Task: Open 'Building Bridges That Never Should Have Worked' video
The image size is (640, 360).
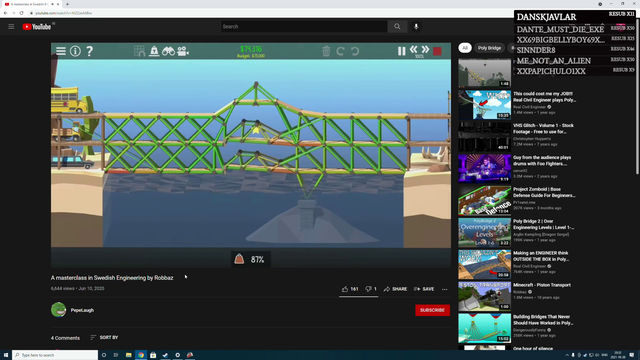Action: coord(543,320)
